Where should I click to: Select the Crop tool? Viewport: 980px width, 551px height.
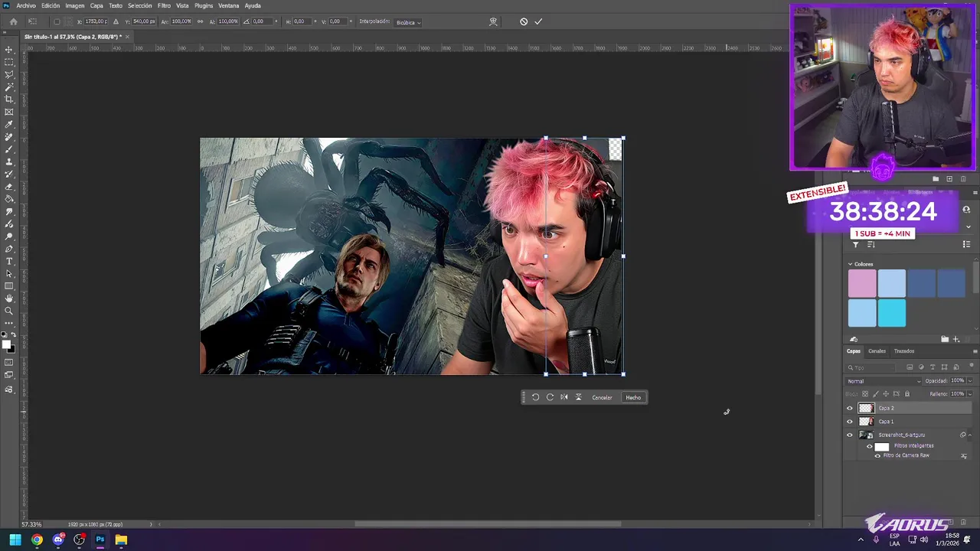click(9, 99)
